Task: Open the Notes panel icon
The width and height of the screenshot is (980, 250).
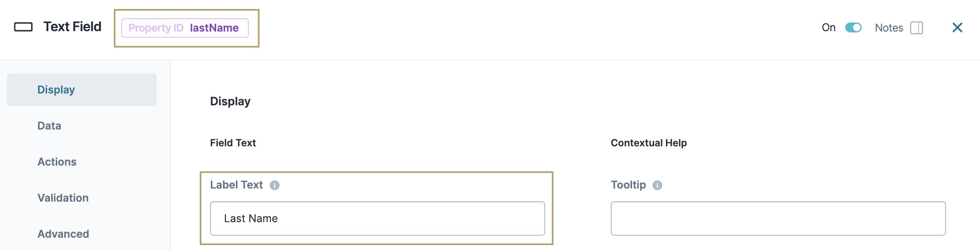Action: click(917, 28)
